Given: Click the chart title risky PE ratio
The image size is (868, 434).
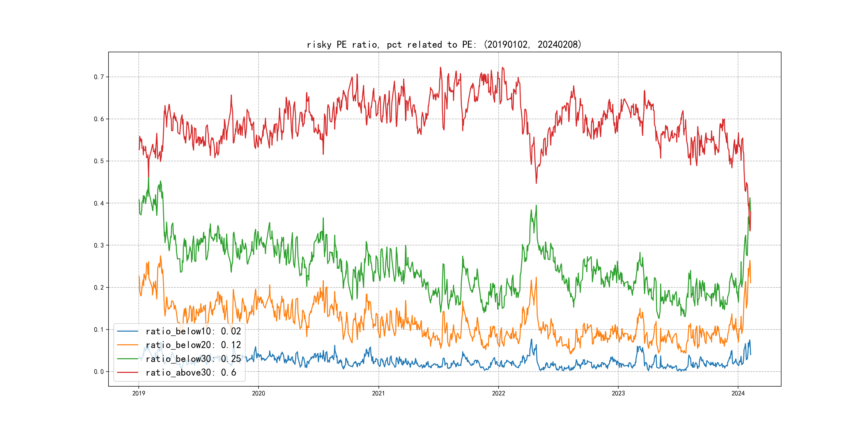Looking at the screenshot, I should [x=444, y=44].
